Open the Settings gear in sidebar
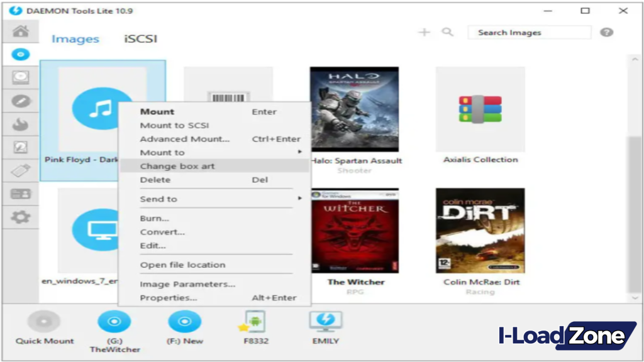Viewport: 644px width, 362px height. point(21,217)
